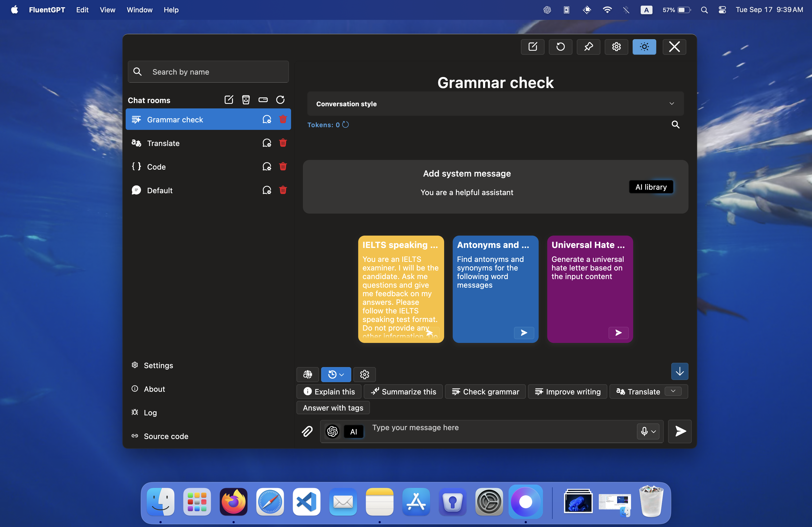
Task: Refresh the chat rooms list
Action: pos(280,100)
